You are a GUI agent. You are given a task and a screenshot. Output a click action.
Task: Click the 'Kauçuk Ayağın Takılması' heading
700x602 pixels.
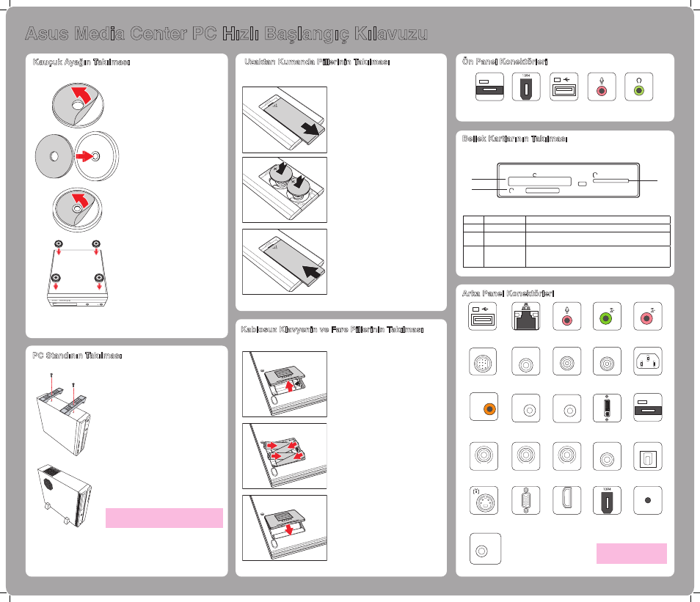click(81, 62)
